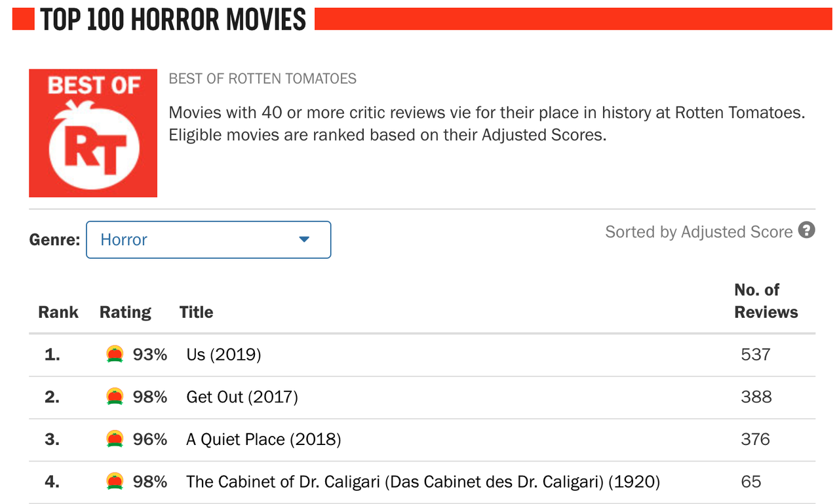Click the fresh tomato icon beside Us

(x=115, y=355)
